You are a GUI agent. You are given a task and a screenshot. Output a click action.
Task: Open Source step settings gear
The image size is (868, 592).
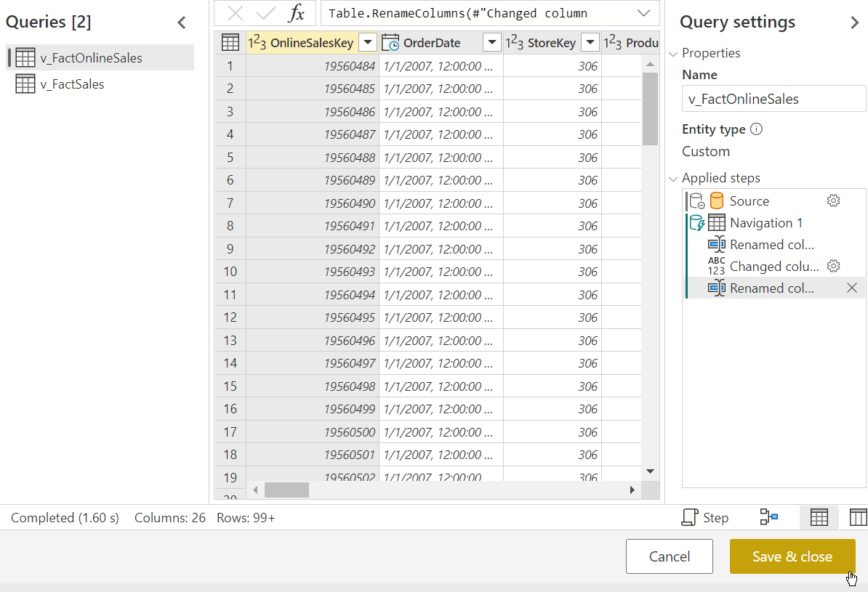[834, 200]
